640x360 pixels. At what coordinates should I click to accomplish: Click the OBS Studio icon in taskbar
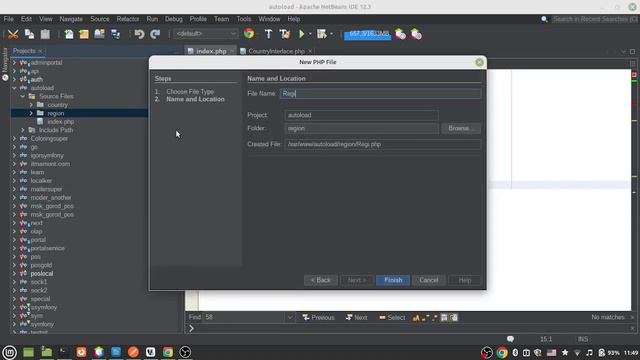[x=185, y=352]
